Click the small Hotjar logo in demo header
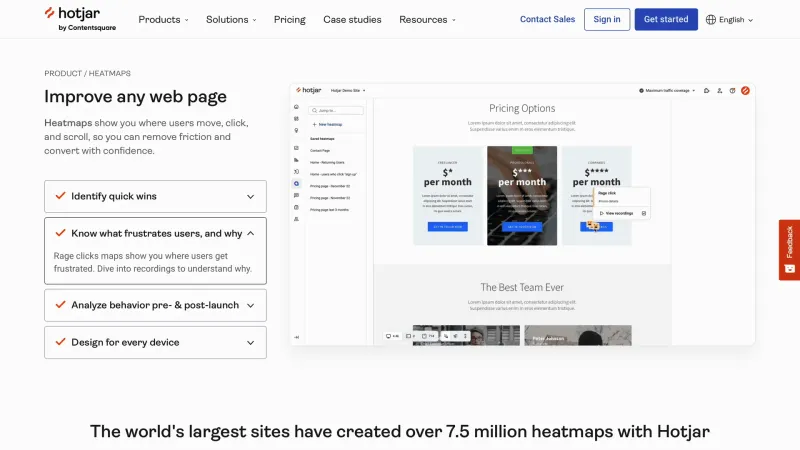 (309, 90)
